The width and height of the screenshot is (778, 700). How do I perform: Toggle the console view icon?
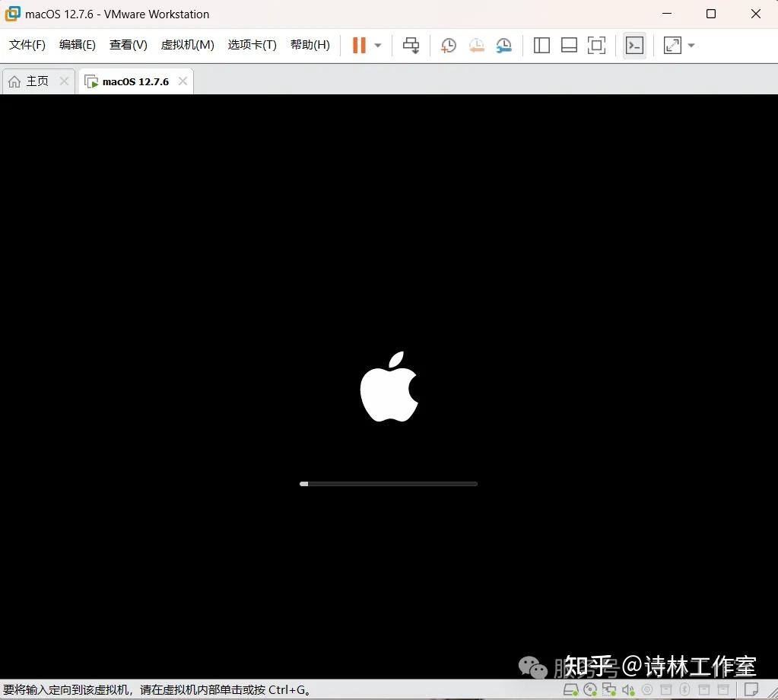click(x=634, y=46)
